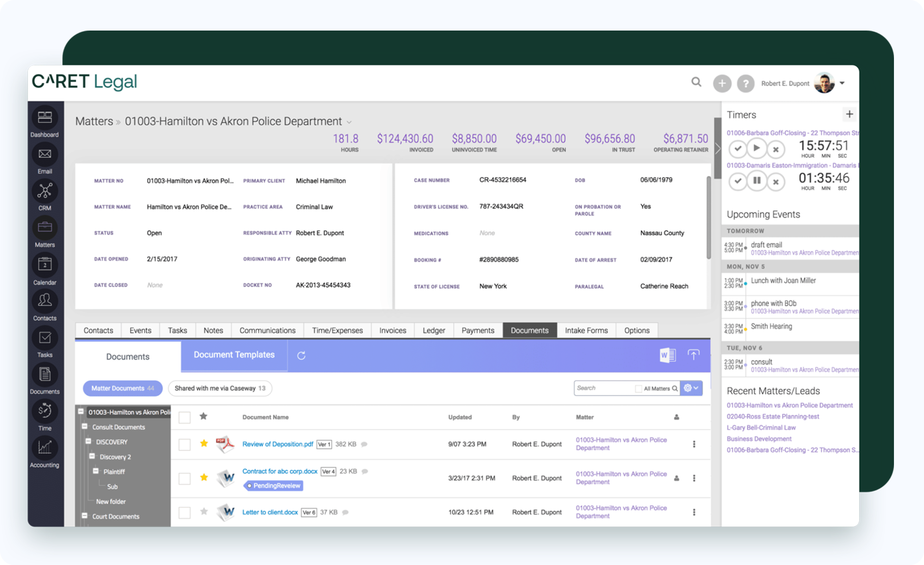924x565 pixels.
Task: Select the Matter Documents 44 filter
Action: [123, 388]
